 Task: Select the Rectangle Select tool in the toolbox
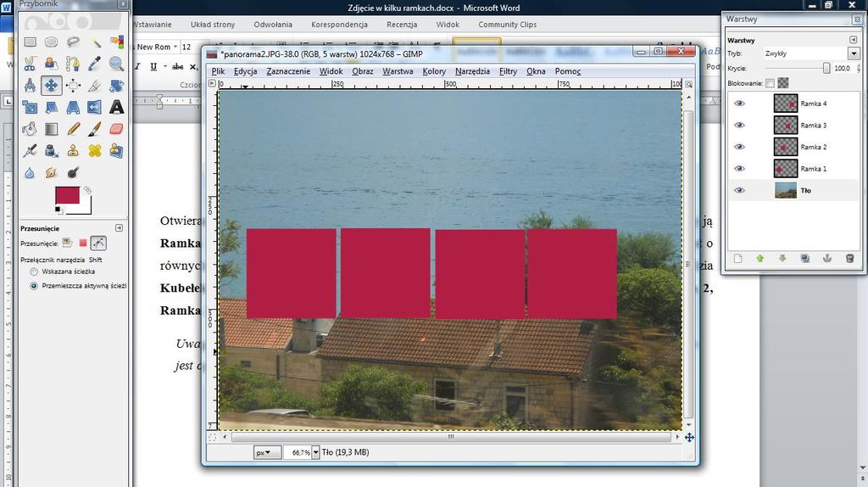point(30,42)
